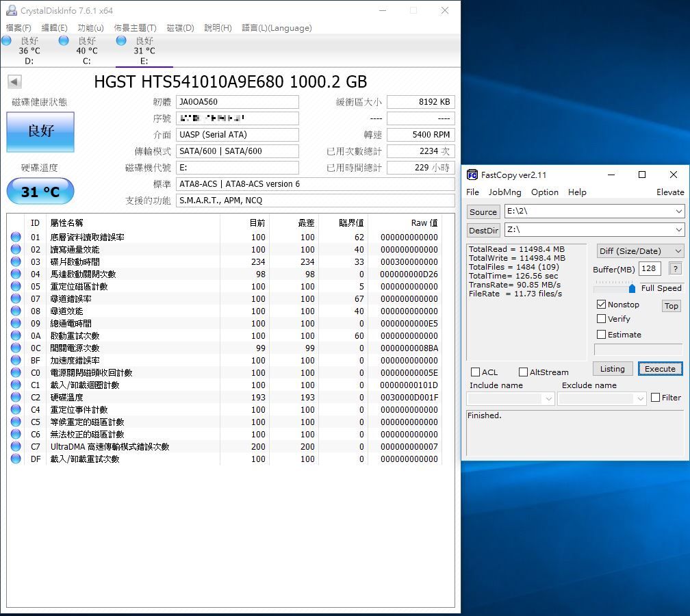
Task: Enable the AltStream checkbox
Action: click(523, 372)
